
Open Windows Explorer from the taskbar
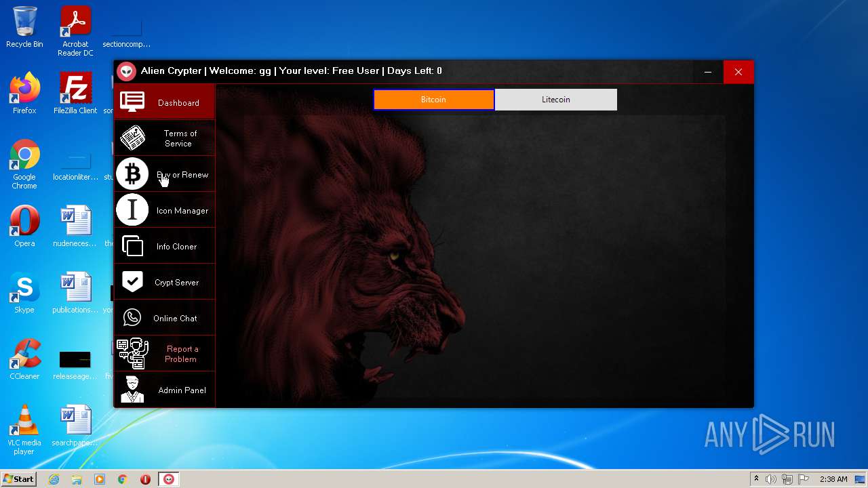click(x=77, y=479)
